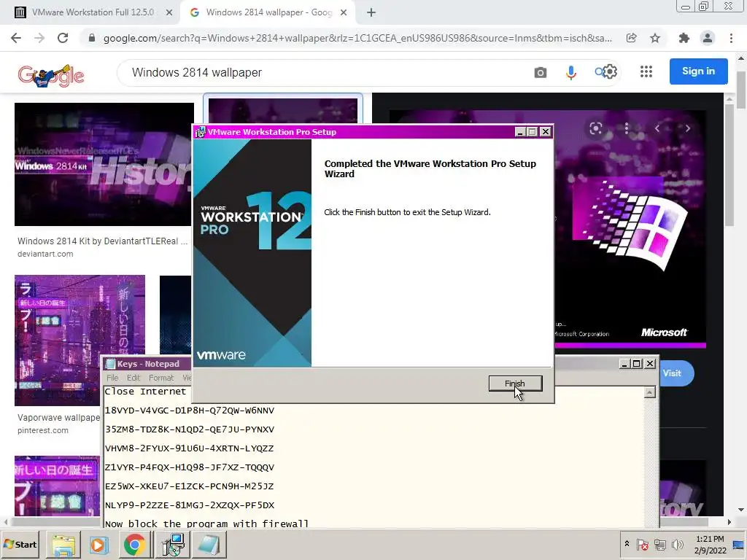Click key NLYP9-P2ZZE-81MGJ-2XZQX-PF5DX in Notepad

190,505
